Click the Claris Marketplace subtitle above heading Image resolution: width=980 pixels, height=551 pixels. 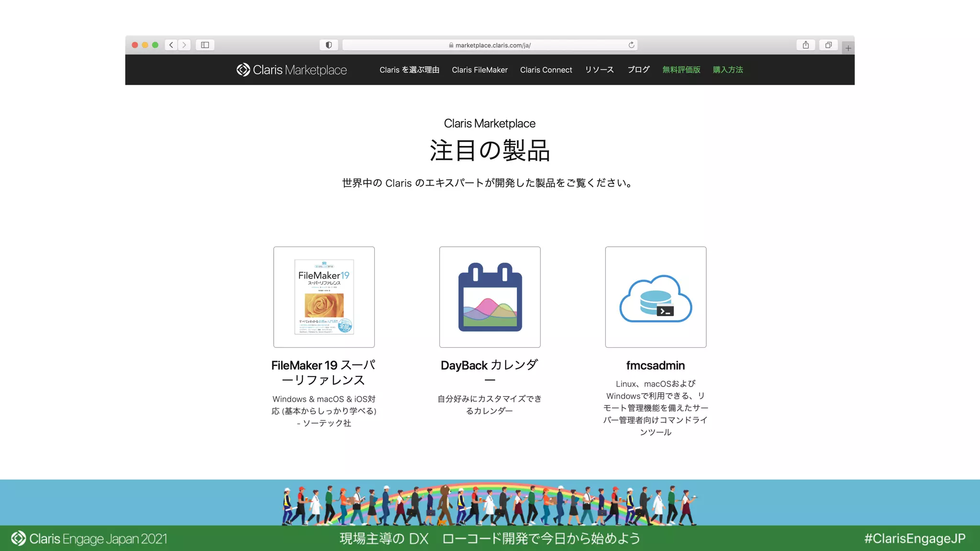pos(490,123)
